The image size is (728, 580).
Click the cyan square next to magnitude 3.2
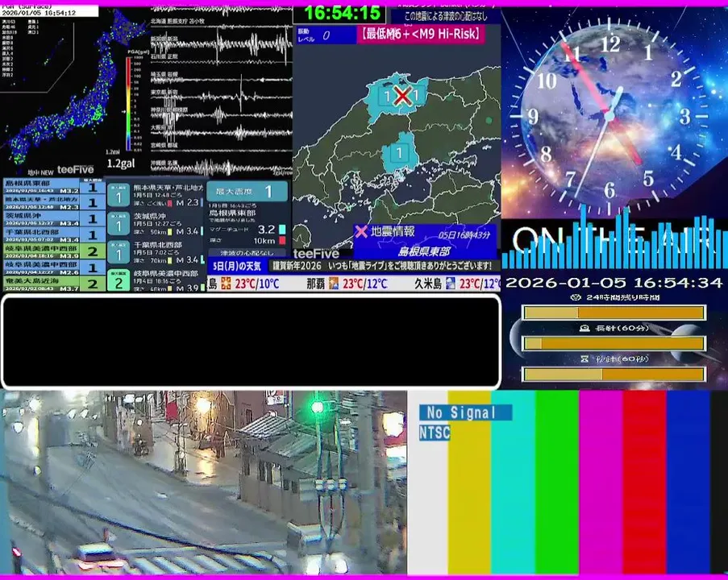point(282,230)
